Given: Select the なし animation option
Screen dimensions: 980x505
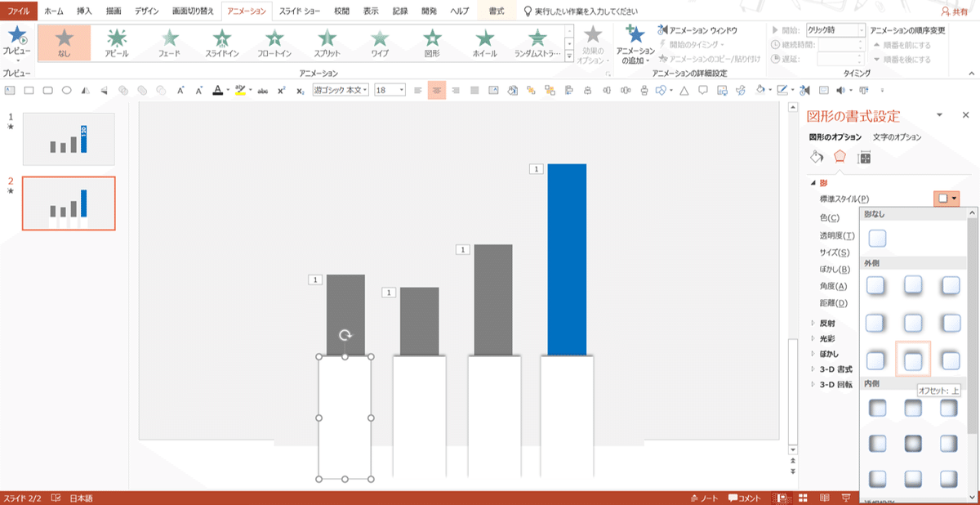Looking at the screenshot, I should coord(65,43).
